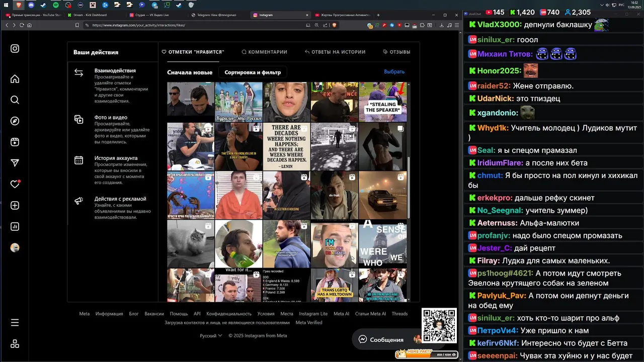Switch to the Отметки "Нравится" tab

193,52
